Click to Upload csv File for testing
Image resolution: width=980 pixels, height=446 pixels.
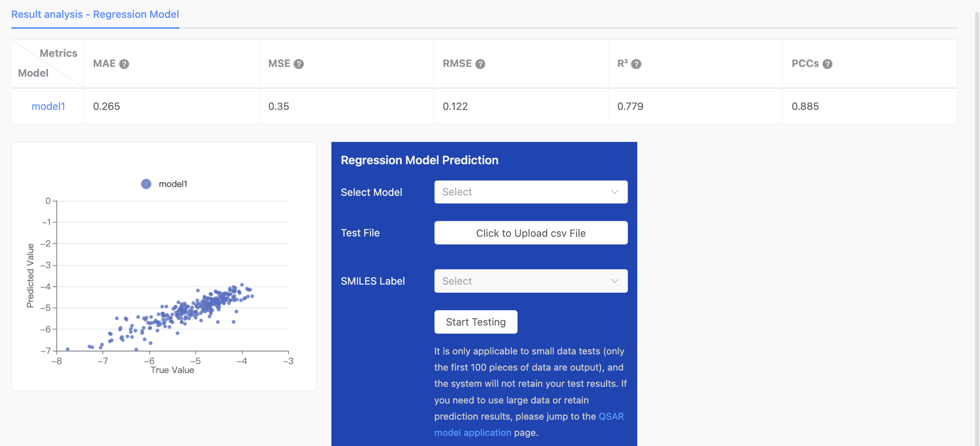point(530,233)
